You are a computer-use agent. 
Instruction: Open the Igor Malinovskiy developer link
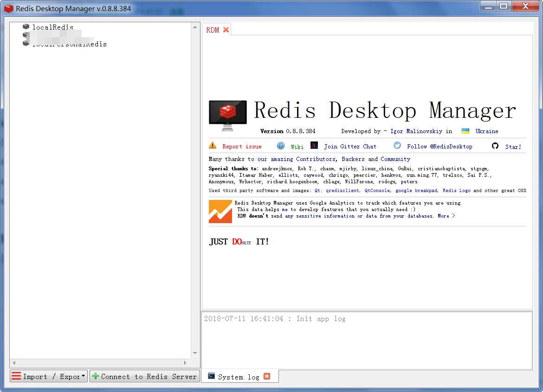(x=416, y=131)
